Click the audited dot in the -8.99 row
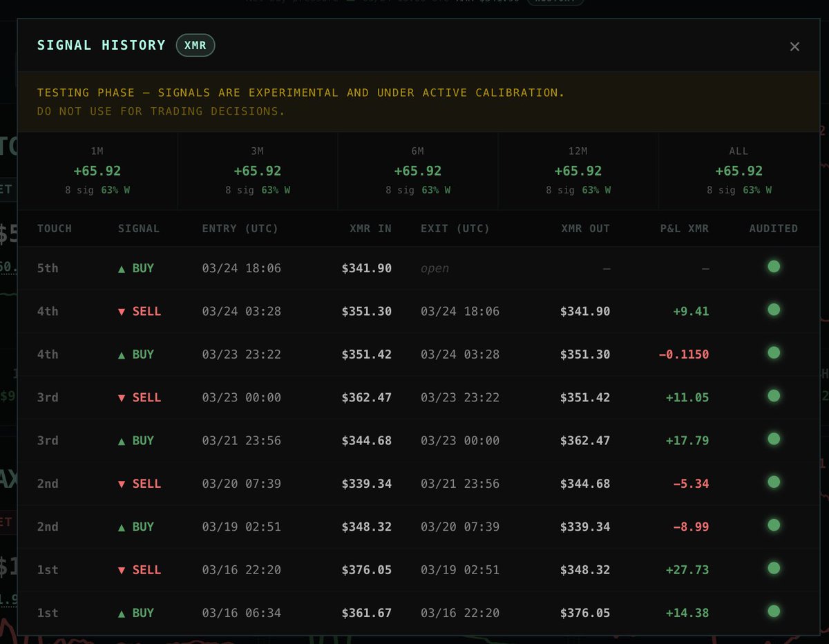The image size is (829, 644). [x=774, y=525]
